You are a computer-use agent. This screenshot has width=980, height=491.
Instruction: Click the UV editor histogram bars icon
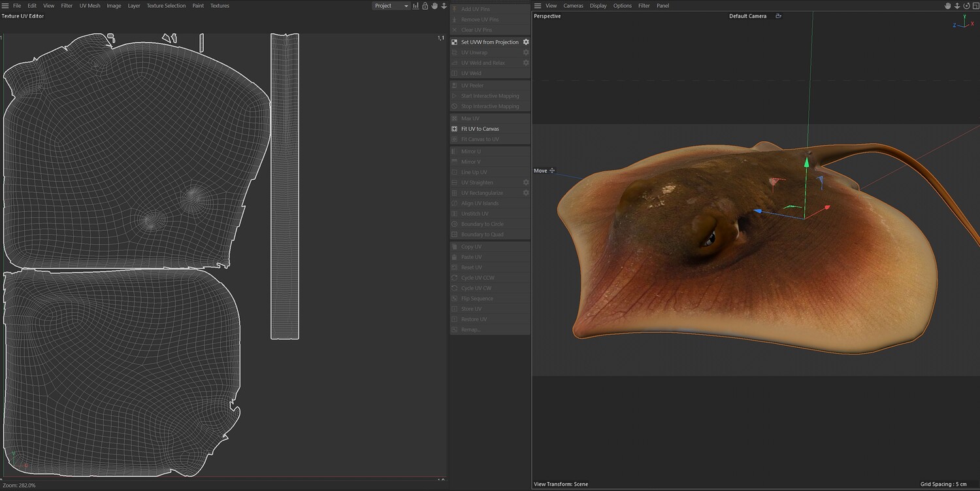pos(416,6)
